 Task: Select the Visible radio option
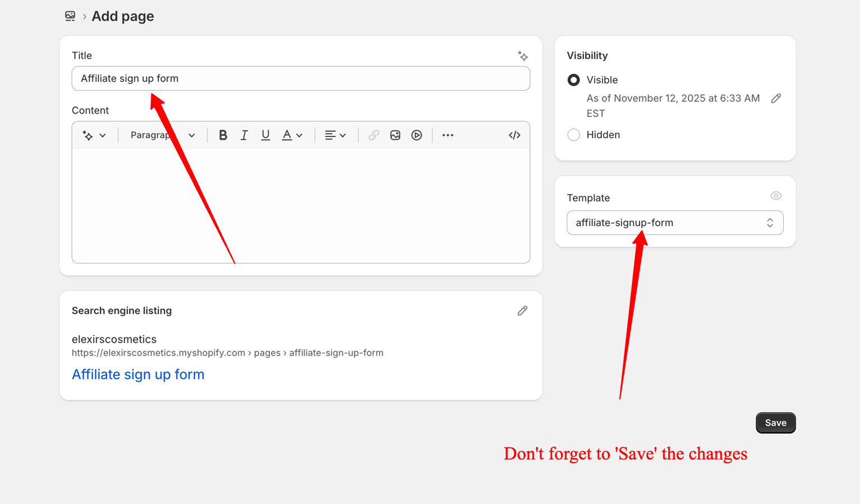pyautogui.click(x=573, y=80)
